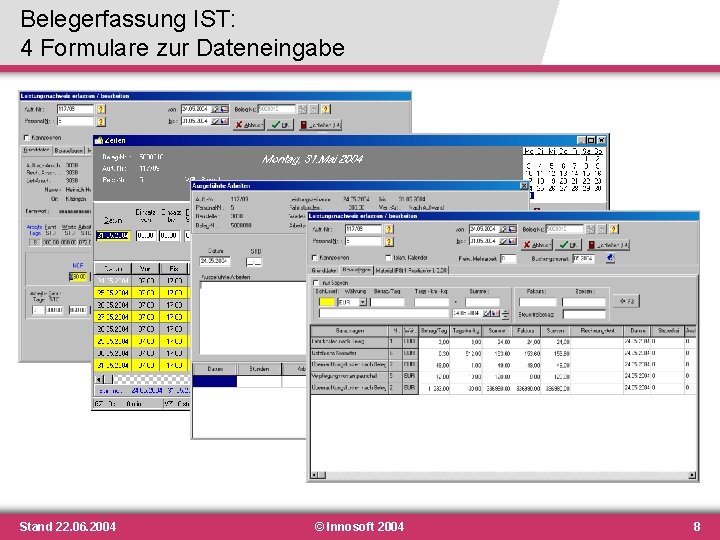Click left arrow of front window horizontal scrollbar
This screenshot has width=720, height=540.
click(315, 475)
